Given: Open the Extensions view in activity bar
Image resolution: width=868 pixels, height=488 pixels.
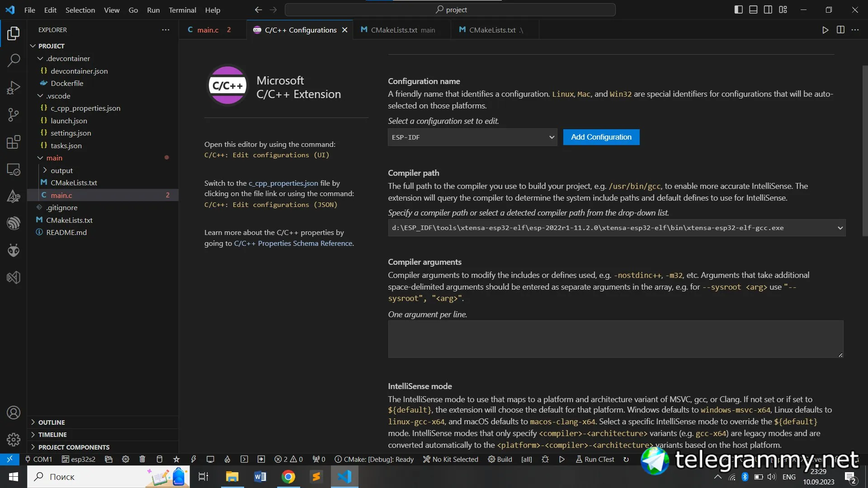Looking at the screenshot, I should [14, 142].
